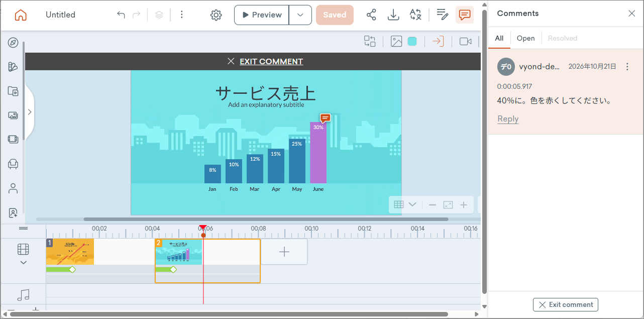Screen dimensions: 644x319
Task: Click the purple June bar
Action: (318, 153)
